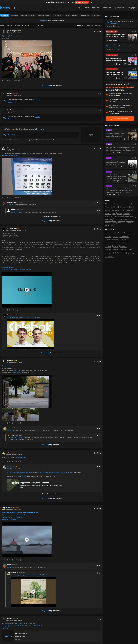Open winiucho's November calendar image
The width and height of the screenshot is (138, 644).
[27, 176]
